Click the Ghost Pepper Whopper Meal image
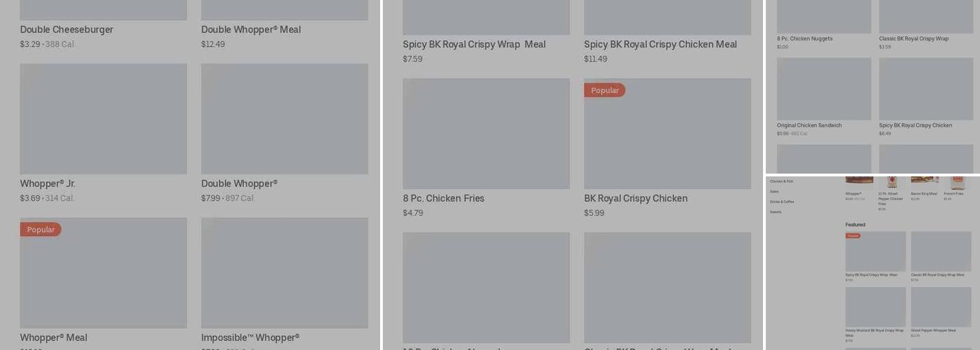 click(x=941, y=307)
